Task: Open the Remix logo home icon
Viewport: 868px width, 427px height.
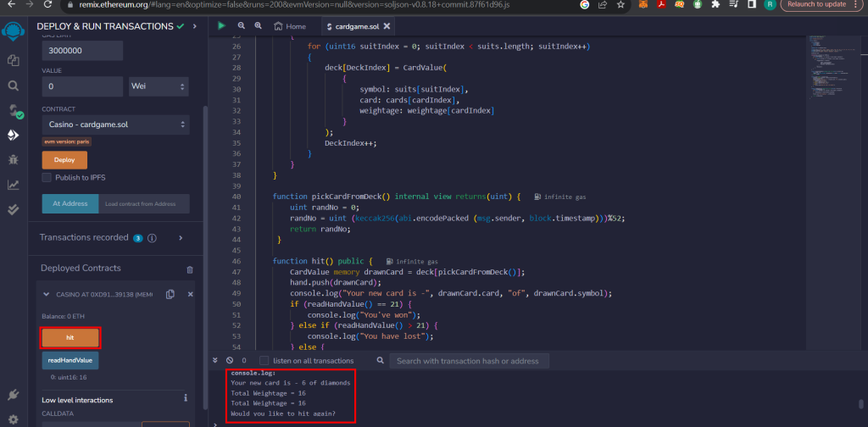Action: [14, 31]
